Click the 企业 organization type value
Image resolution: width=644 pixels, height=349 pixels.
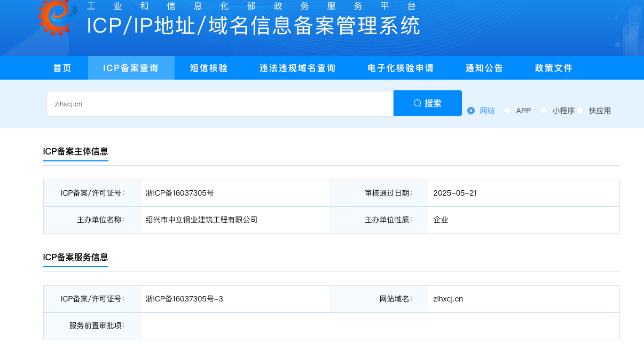[441, 220]
